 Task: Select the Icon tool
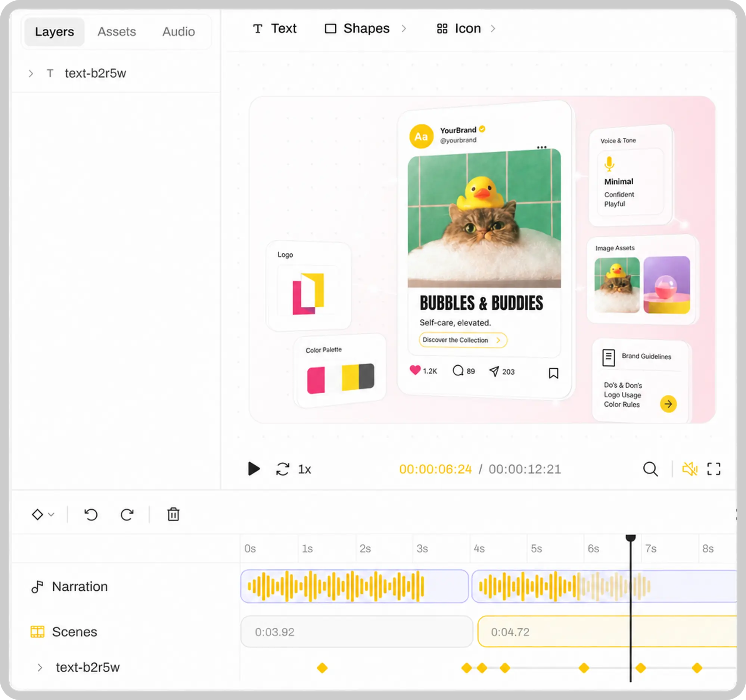tap(459, 28)
